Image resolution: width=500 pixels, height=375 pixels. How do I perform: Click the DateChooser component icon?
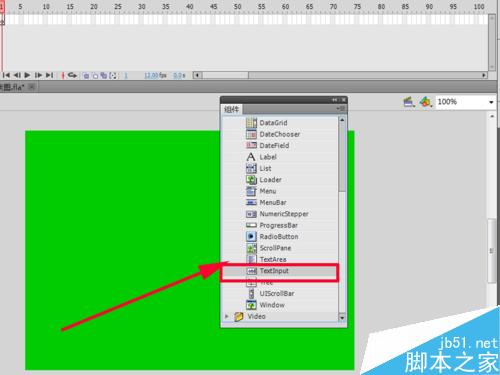click(x=251, y=134)
